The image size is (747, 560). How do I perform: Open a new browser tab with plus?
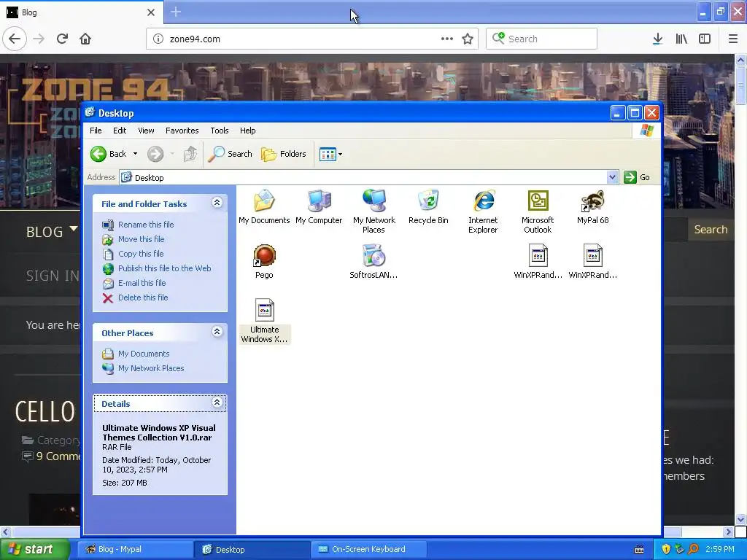[x=176, y=12]
